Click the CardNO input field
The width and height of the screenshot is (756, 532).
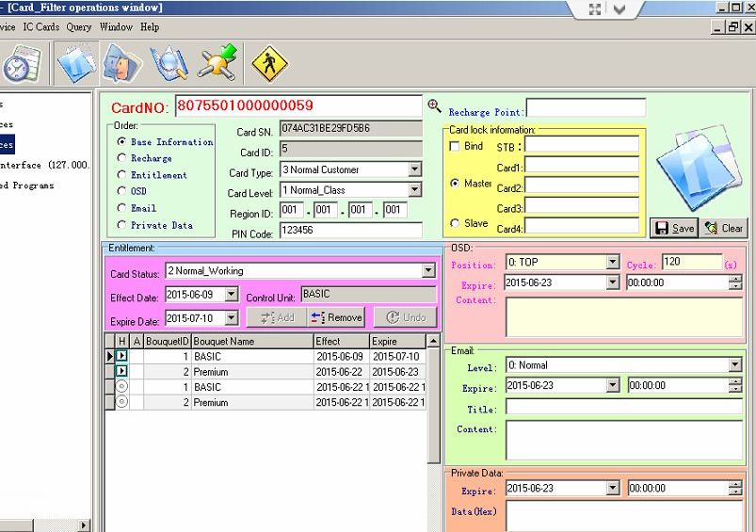(298, 105)
